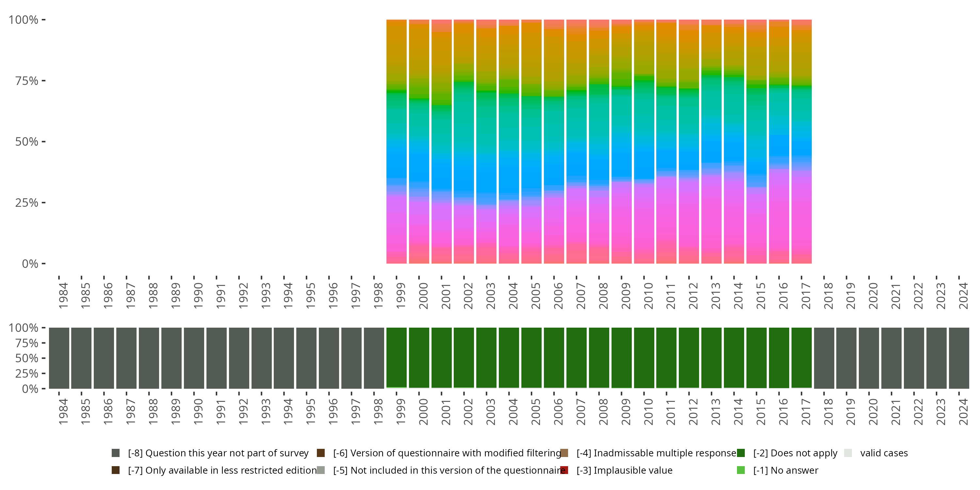The height and width of the screenshot is (490, 980).
Task: Click the 2018 bar in lower chart
Action: (824, 358)
